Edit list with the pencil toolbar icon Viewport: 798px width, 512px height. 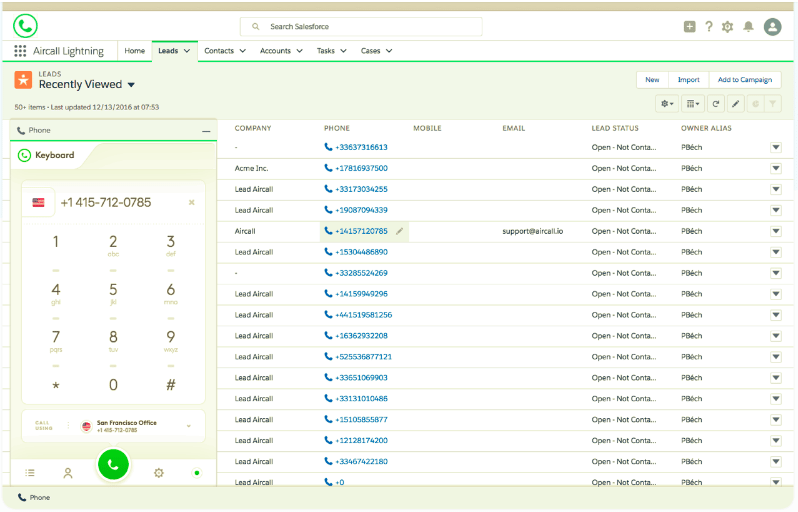click(x=735, y=104)
